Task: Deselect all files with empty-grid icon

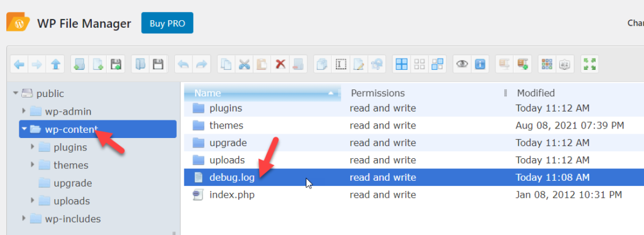Action: pyautogui.click(x=419, y=64)
